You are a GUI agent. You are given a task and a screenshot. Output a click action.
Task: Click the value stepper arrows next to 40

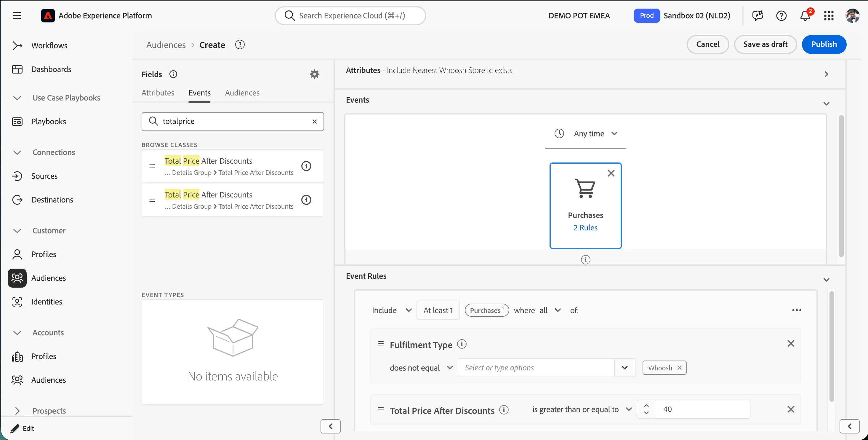(x=646, y=409)
